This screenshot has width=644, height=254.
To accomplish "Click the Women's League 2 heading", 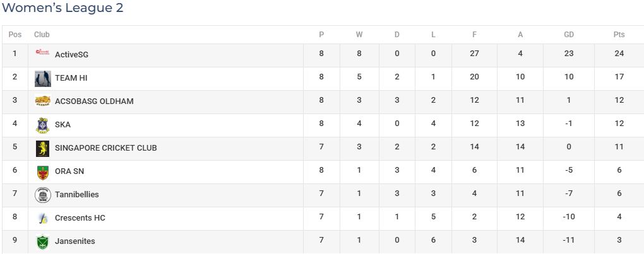I will (63, 8).
